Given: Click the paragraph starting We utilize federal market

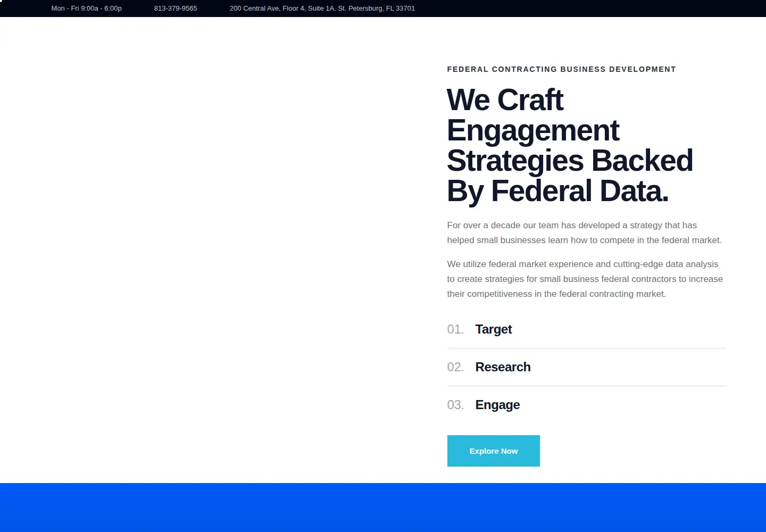Looking at the screenshot, I should [585, 279].
